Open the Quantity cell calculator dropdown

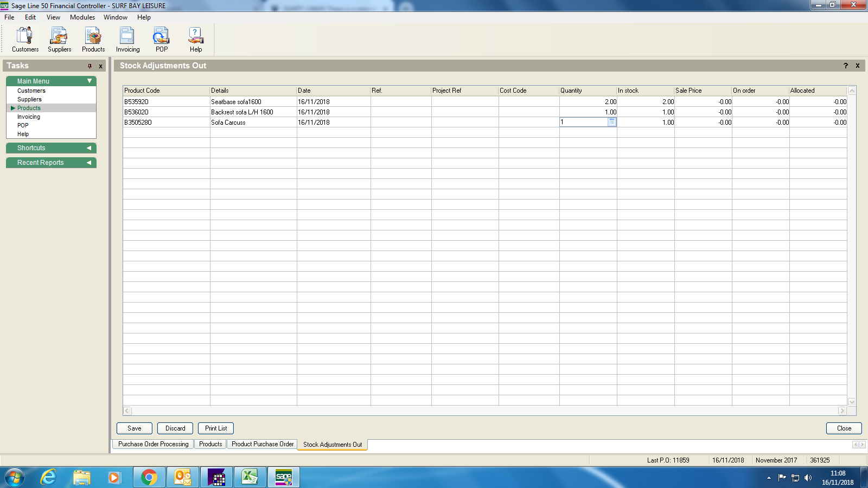click(x=612, y=123)
